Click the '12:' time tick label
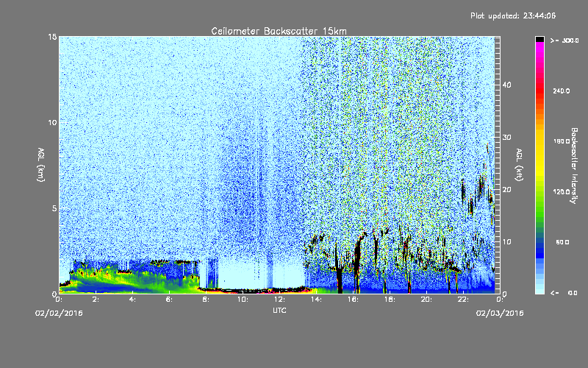Screen dimensions: 588x368 tap(279, 300)
